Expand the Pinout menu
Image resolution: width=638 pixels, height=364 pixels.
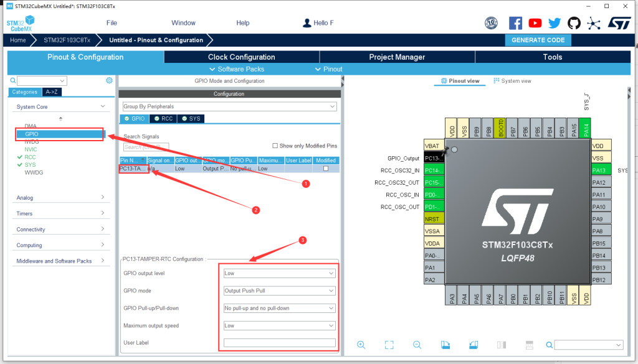click(329, 69)
